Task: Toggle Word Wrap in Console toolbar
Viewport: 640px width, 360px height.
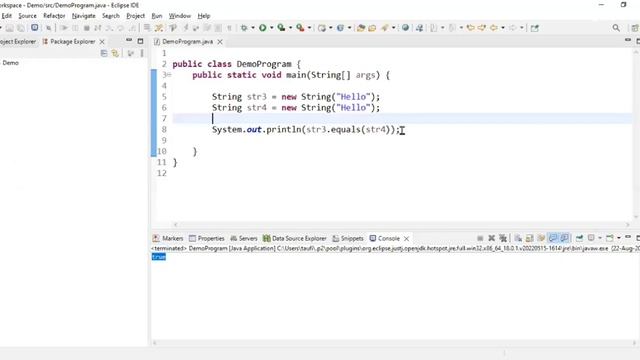Action: (541, 238)
